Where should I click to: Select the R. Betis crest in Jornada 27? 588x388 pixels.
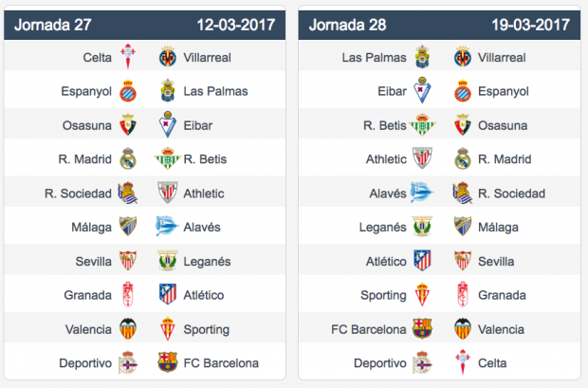click(167, 158)
